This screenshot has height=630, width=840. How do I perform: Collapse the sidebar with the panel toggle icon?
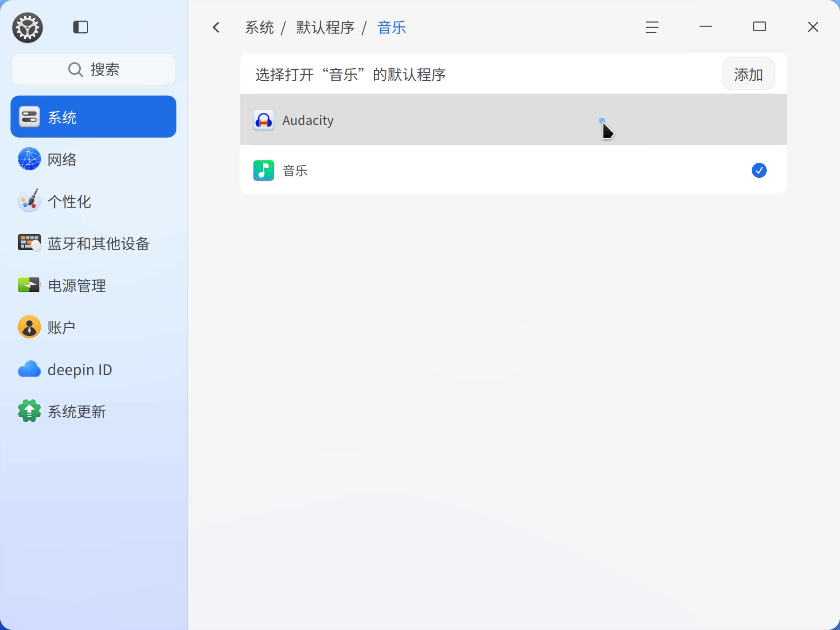[x=81, y=27]
